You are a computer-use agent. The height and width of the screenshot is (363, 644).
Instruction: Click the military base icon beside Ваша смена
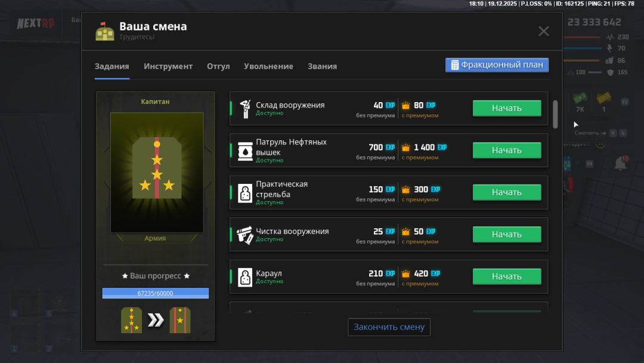105,31
